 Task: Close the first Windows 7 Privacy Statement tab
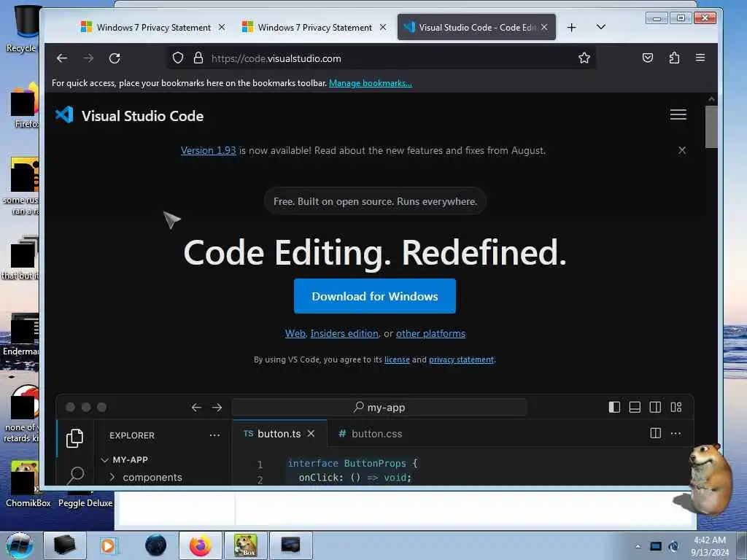click(x=222, y=28)
